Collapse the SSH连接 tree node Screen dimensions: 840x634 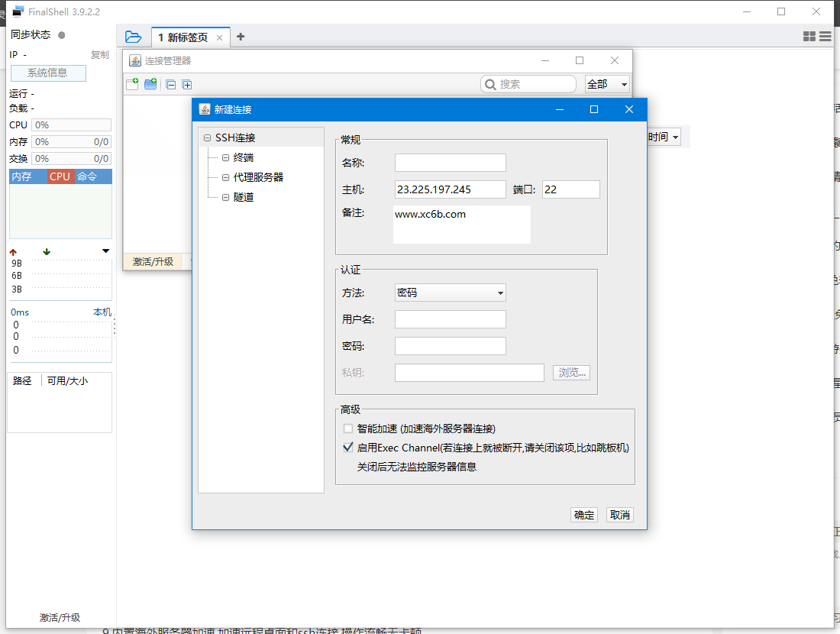(208, 136)
